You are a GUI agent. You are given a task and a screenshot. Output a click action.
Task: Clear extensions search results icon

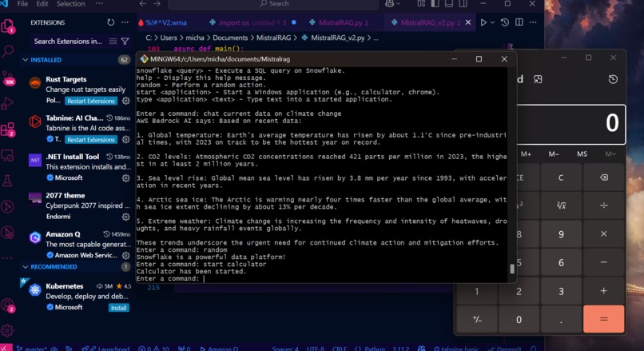[113, 41]
